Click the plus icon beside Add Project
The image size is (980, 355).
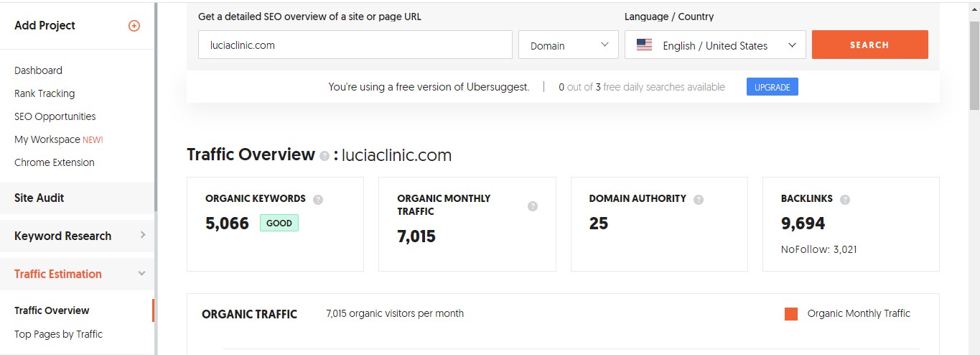pos(134,26)
